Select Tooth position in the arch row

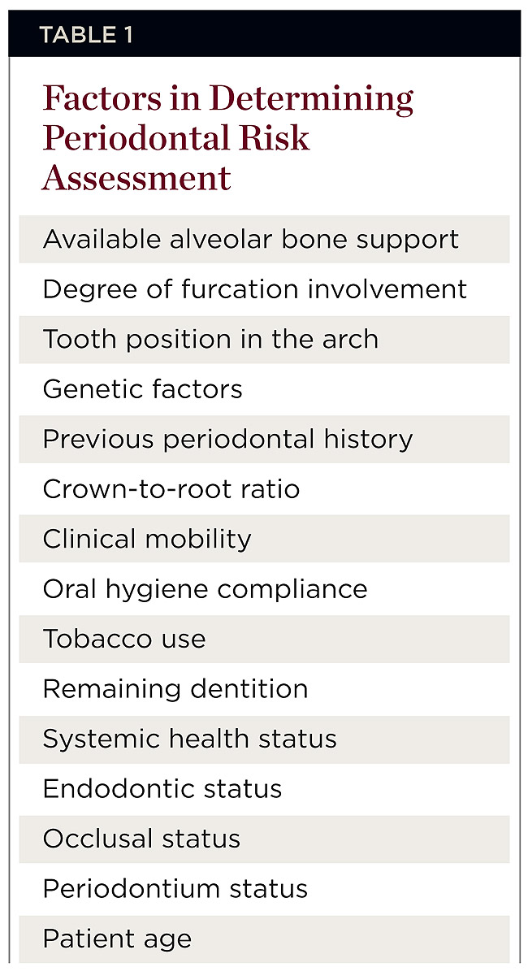[210, 339]
